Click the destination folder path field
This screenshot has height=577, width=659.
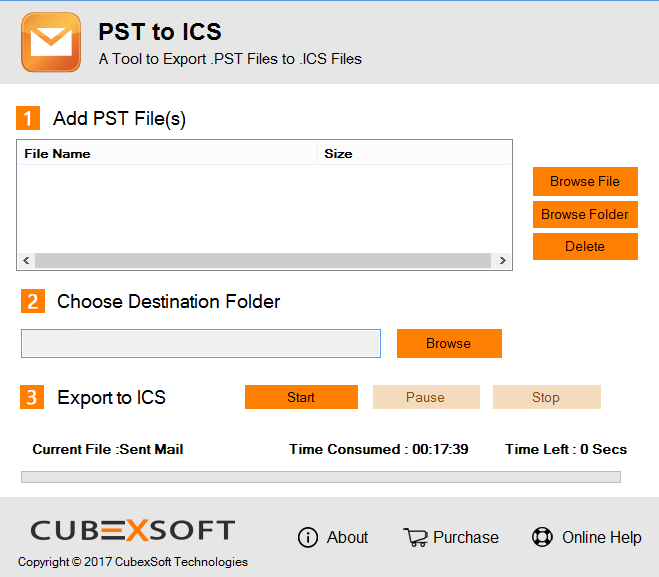click(201, 344)
